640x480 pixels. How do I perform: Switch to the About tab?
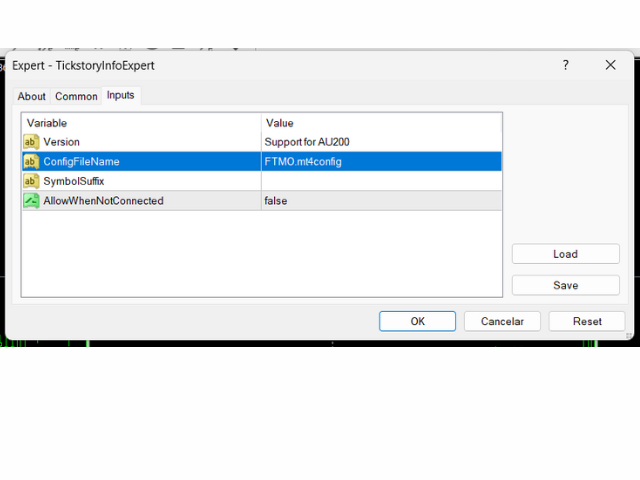pos(31,96)
